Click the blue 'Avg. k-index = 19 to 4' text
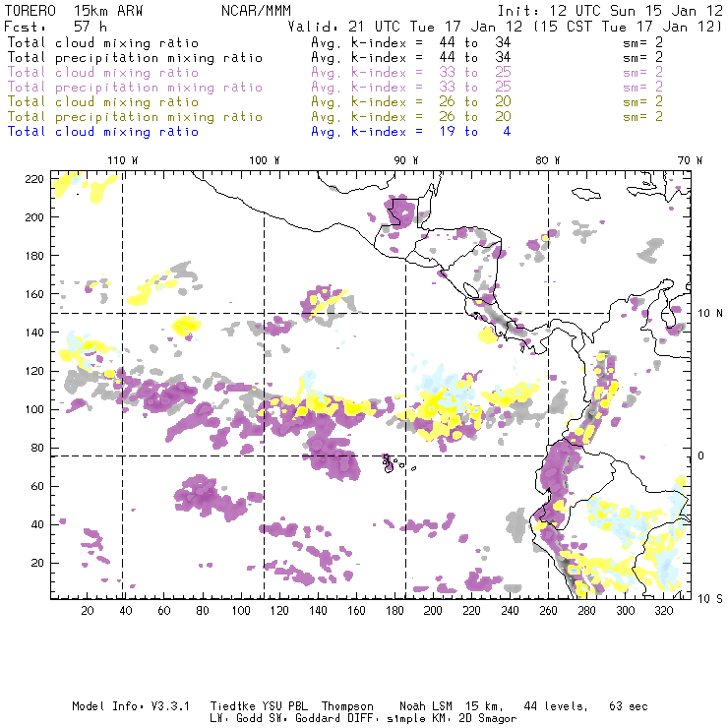This screenshot has width=728, height=728. point(411,132)
